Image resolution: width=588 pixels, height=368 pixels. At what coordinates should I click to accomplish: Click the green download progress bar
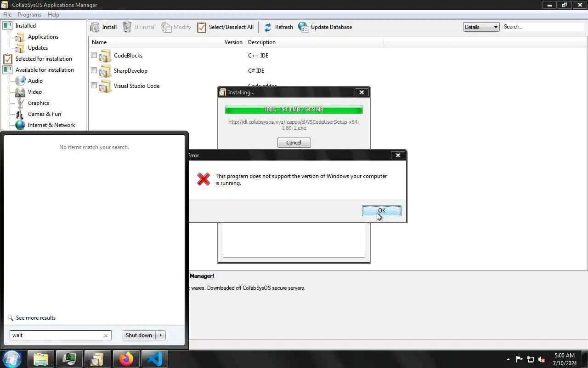294,109
